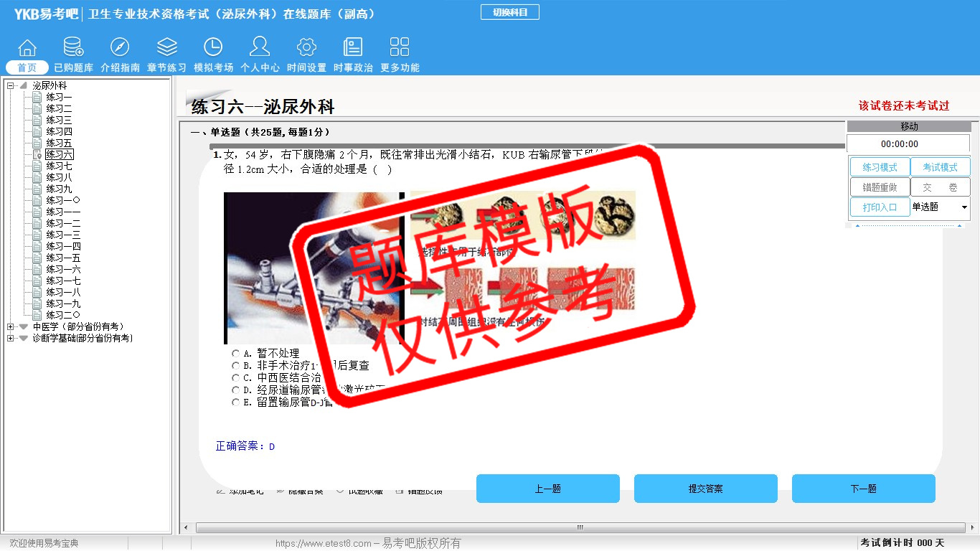Open 时间设置 gear icon

(306, 48)
